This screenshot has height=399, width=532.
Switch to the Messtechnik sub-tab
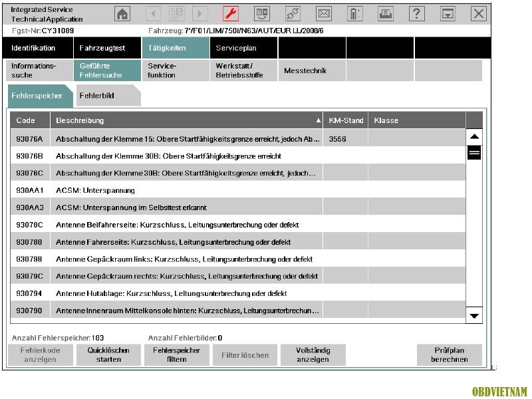(312, 70)
